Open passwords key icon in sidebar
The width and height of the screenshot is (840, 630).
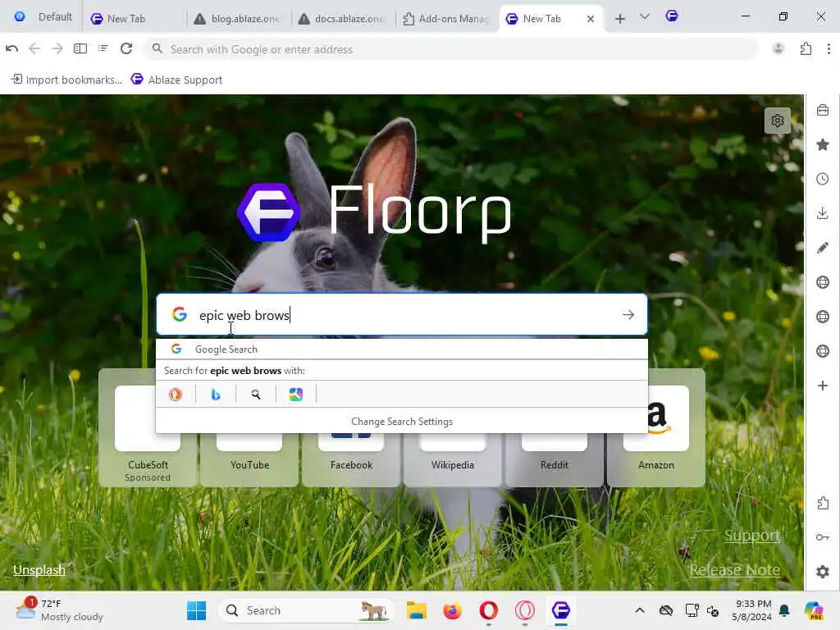[823, 537]
